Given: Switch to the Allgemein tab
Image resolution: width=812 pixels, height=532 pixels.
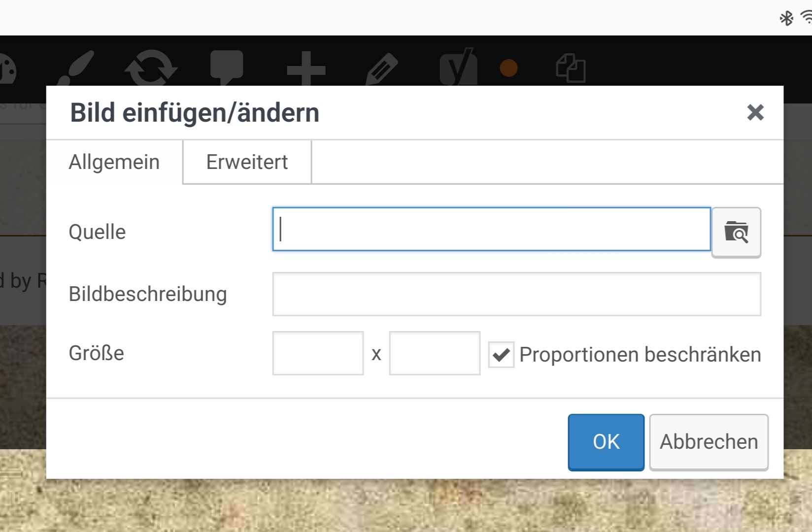Looking at the screenshot, I should click(x=114, y=162).
